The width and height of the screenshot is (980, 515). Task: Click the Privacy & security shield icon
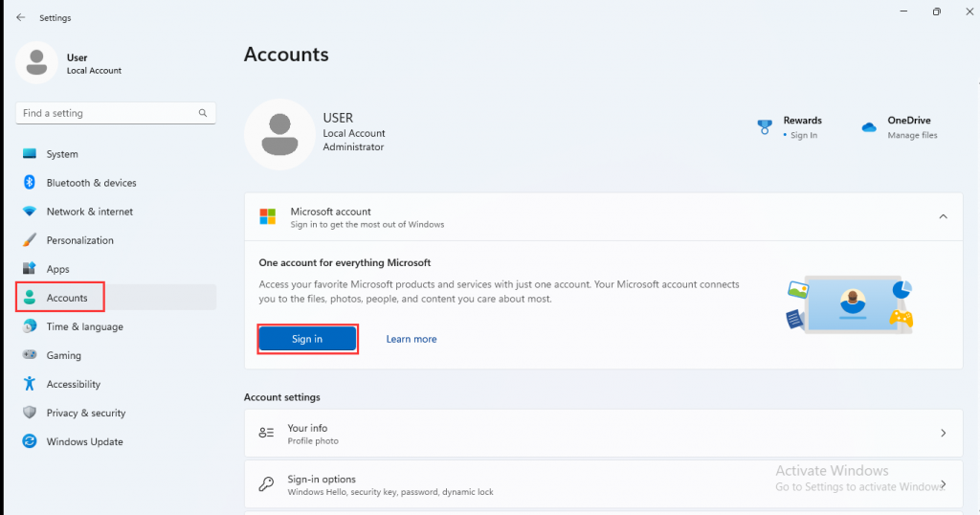pos(30,413)
